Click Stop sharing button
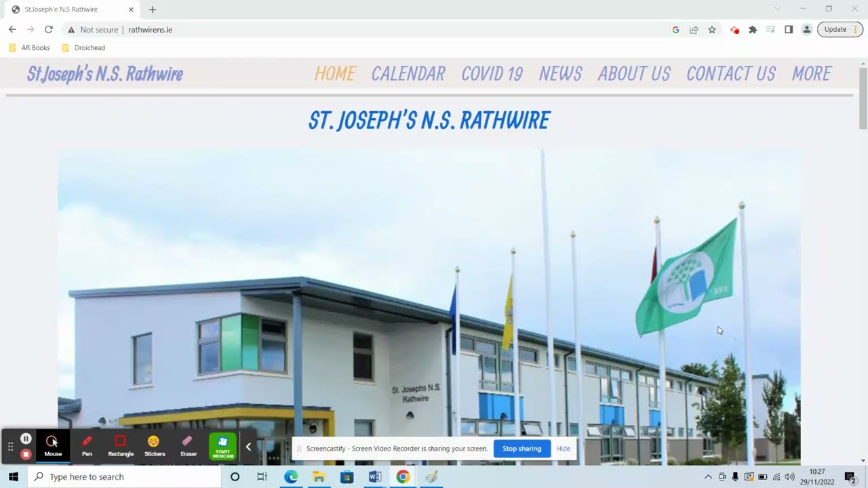The image size is (868, 488). pyautogui.click(x=521, y=449)
